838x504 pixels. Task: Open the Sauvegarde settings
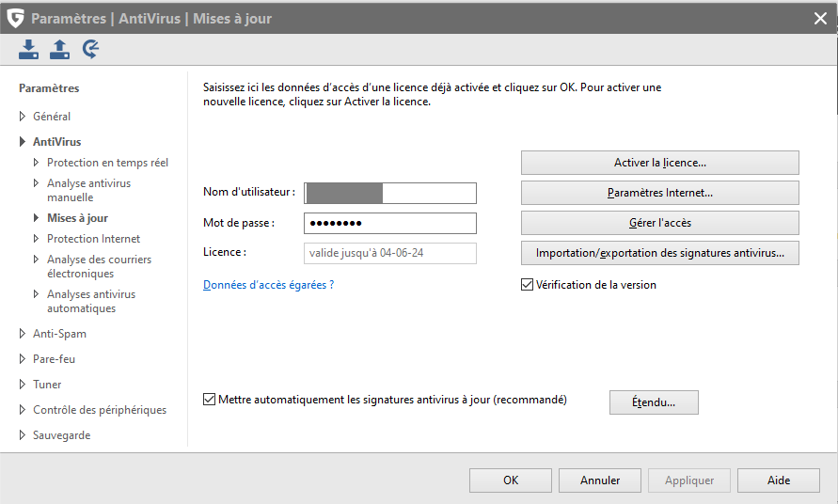click(61, 435)
